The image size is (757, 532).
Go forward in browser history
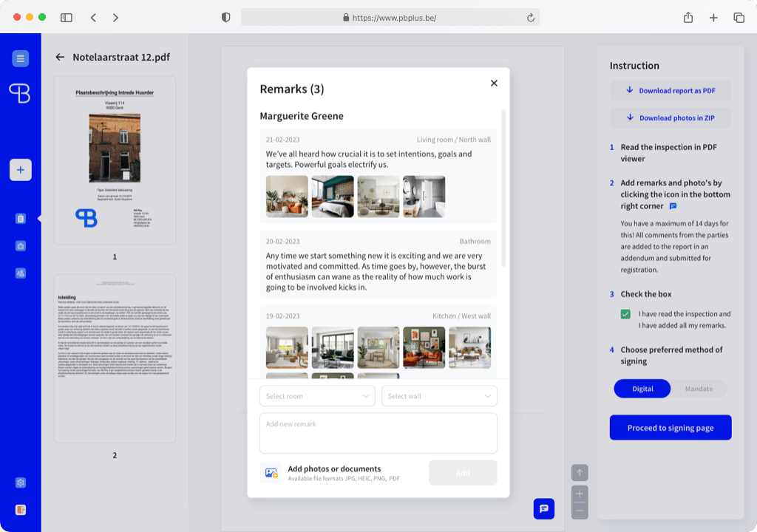115,18
